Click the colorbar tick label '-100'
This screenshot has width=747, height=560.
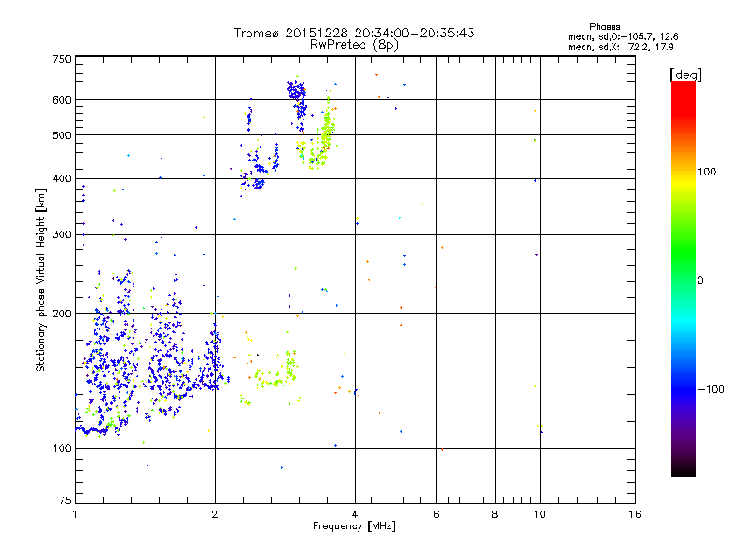711,389
